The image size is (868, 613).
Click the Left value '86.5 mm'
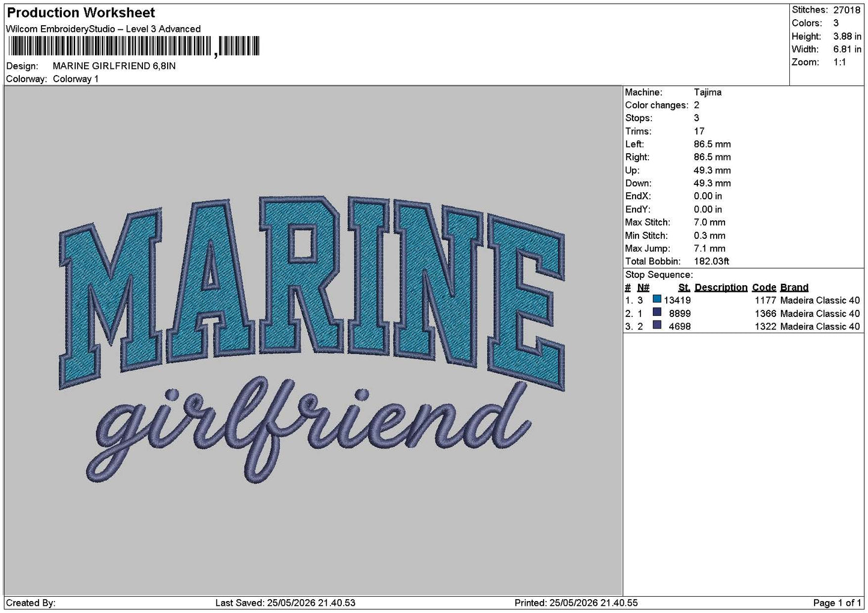[712, 144]
